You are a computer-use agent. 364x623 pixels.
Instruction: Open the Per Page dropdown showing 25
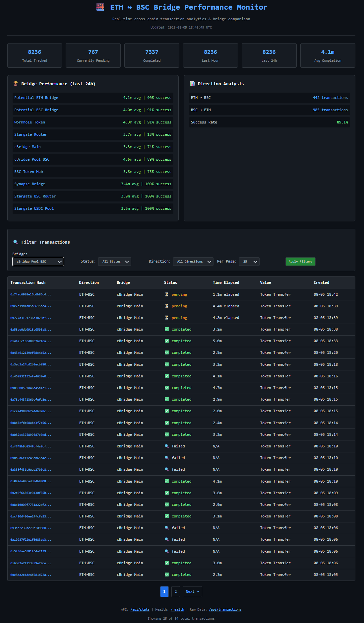coord(249,262)
